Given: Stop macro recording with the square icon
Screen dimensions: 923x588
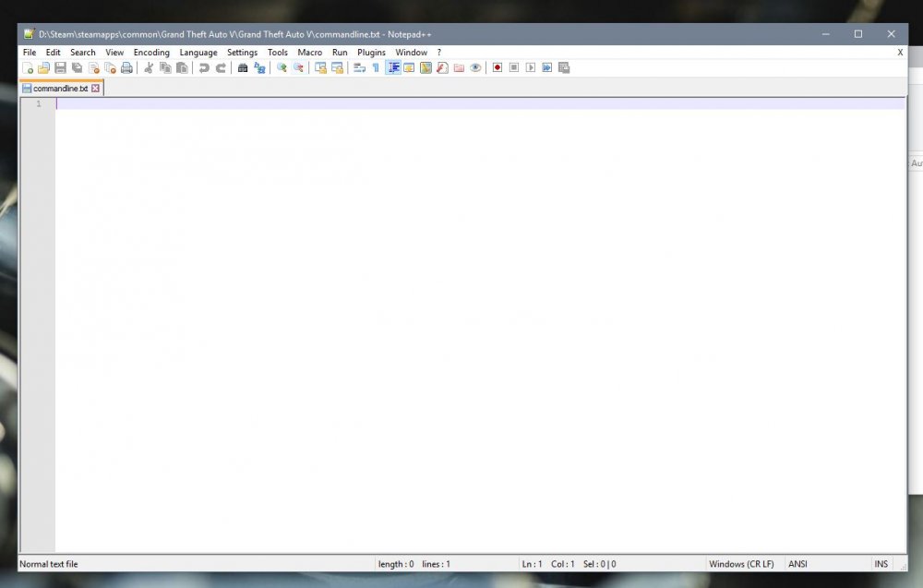Looking at the screenshot, I should [514, 67].
